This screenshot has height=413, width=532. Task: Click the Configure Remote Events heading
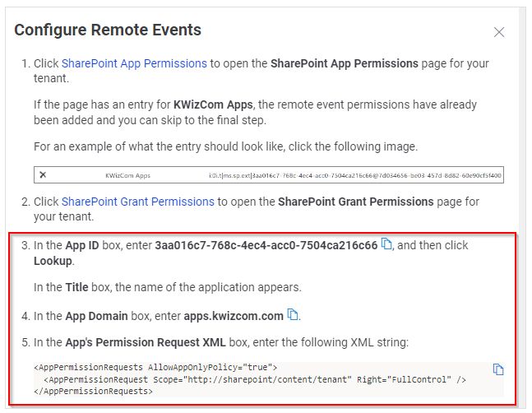[108, 30]
